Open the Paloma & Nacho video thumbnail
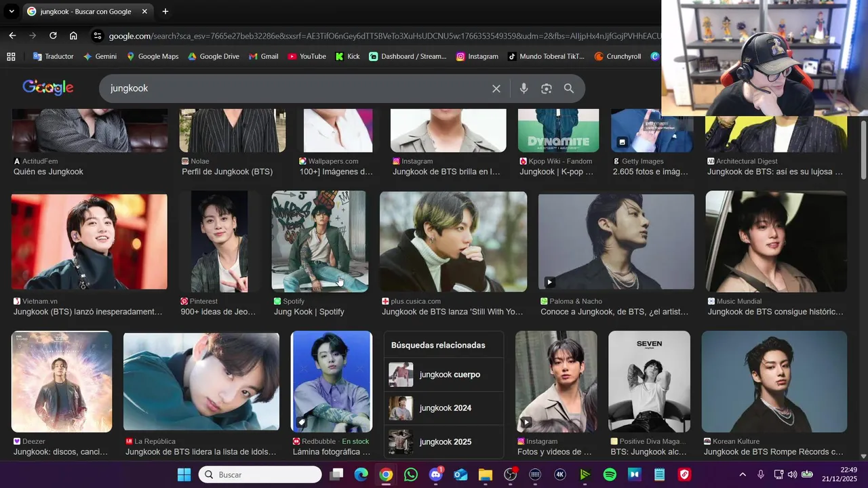Screen dimensions: 868x488 616,242
